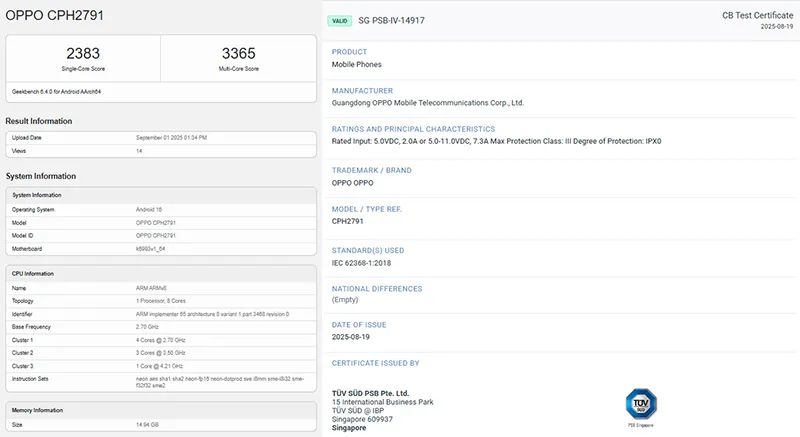The height and width of the screenshot is (437, 800).
Task: Click the Cluster 3 row
Action: pos(160,366)
